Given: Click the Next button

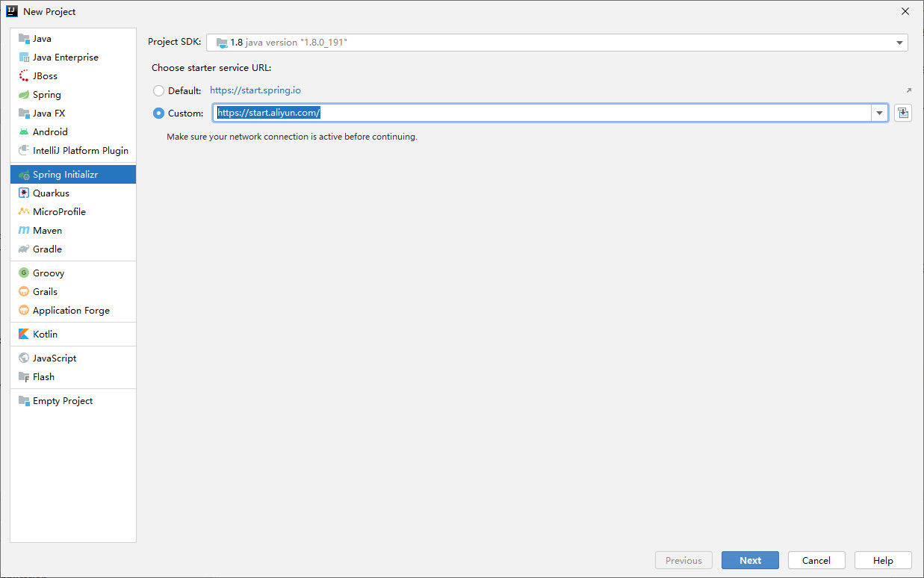Looking at the screenshot, I should (x=750, y=560).
